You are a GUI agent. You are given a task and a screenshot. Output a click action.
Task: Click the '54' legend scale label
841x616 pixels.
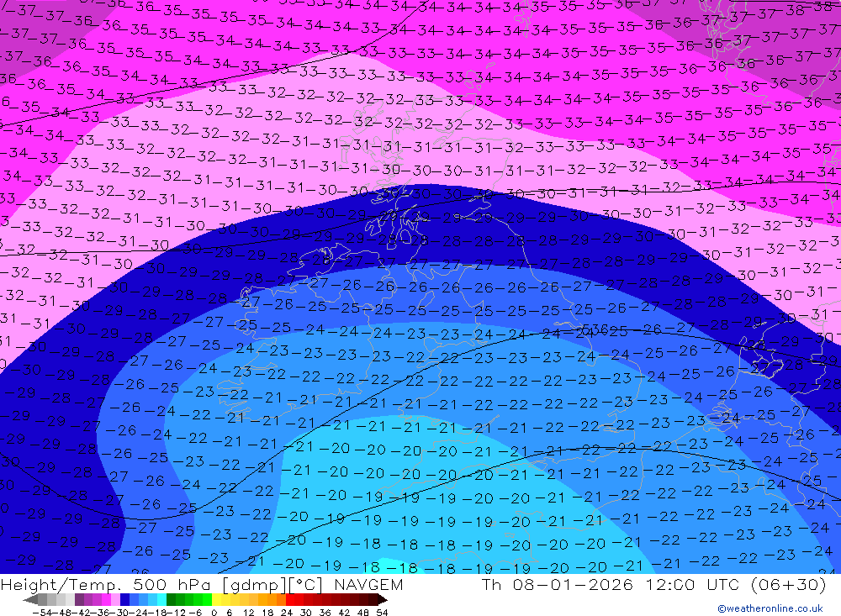[382, 613]
